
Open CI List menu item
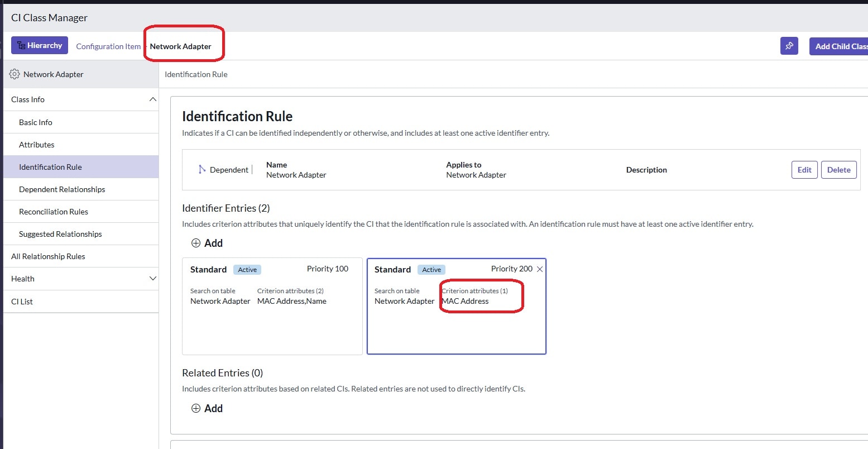point(81,302)
